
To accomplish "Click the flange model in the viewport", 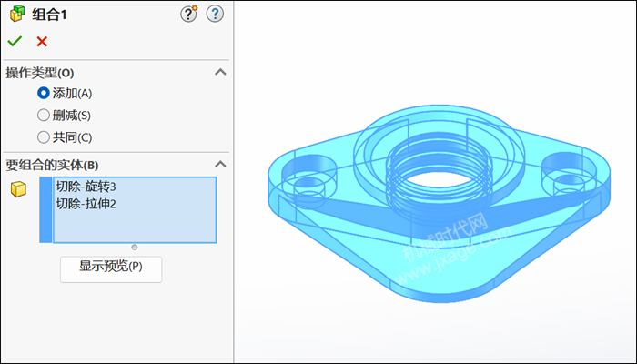I will click(439, 202).
